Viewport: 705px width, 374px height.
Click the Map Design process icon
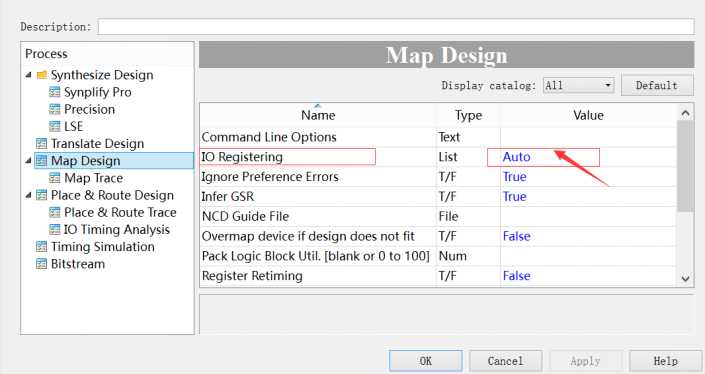(x=41, y=160)
